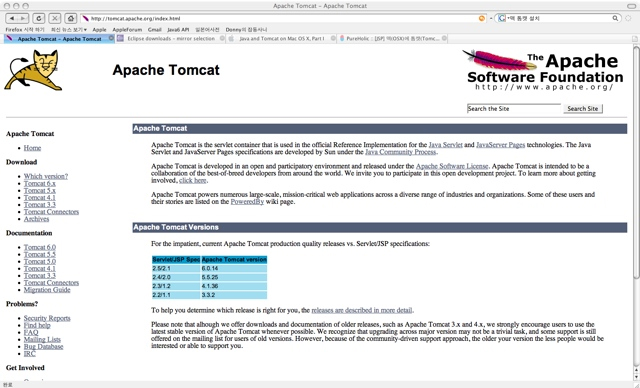Click the Apache Software Foundation feather logo
This screenshot has height=388, width=640.
coord(542,70)
